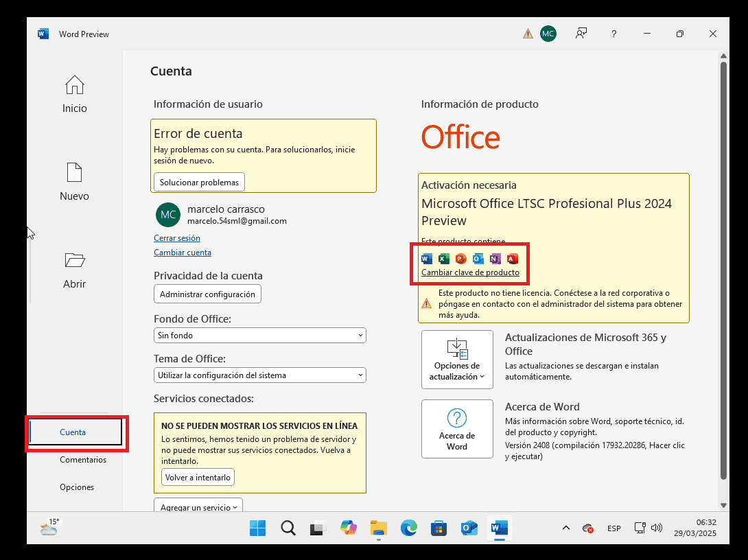Click the warning triangle icon in title bar

[x=527, y=34]
